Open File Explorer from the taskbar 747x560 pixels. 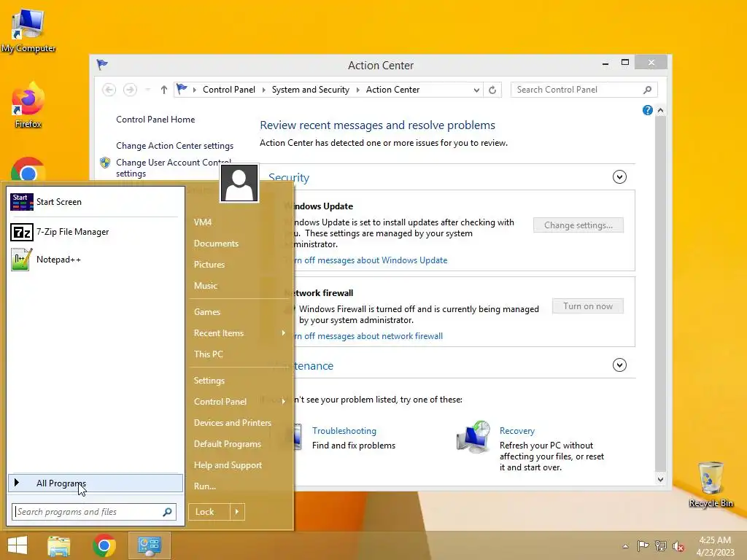click(59, 545)
